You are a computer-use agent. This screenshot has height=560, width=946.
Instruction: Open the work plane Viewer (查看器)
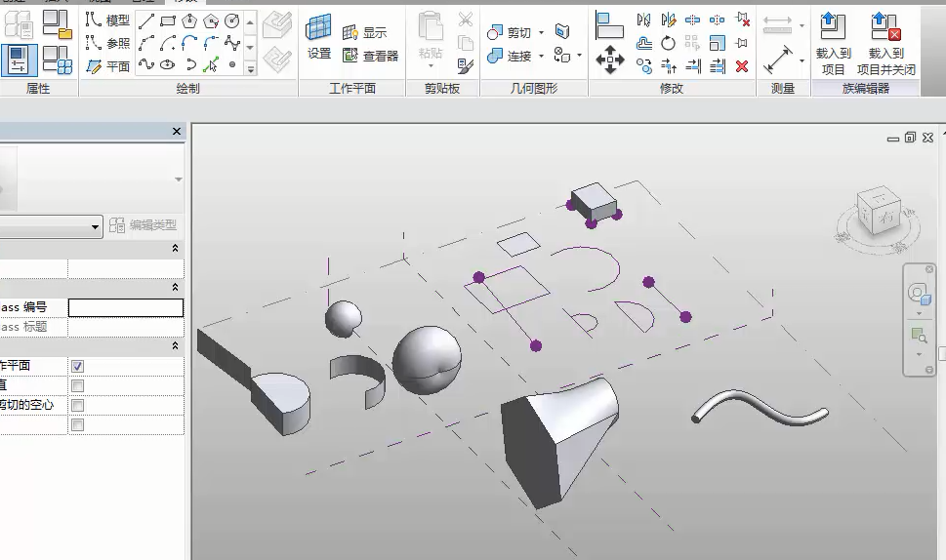pos(371,56)
